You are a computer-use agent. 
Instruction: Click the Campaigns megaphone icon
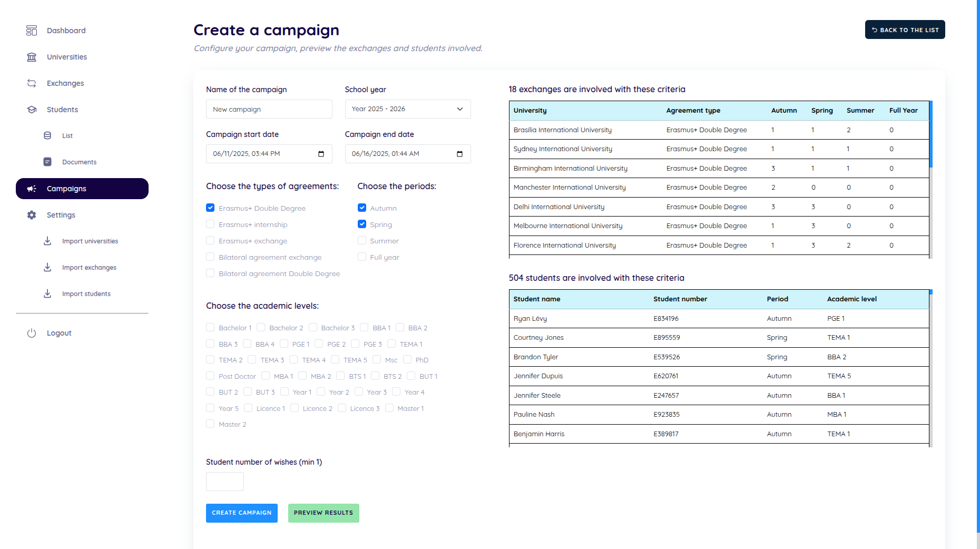(32, 189)
